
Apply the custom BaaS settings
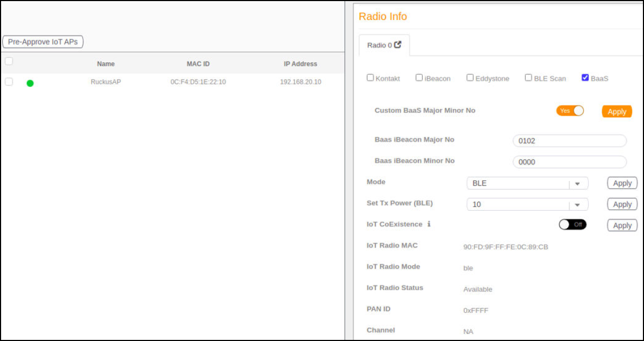[617, 112]
